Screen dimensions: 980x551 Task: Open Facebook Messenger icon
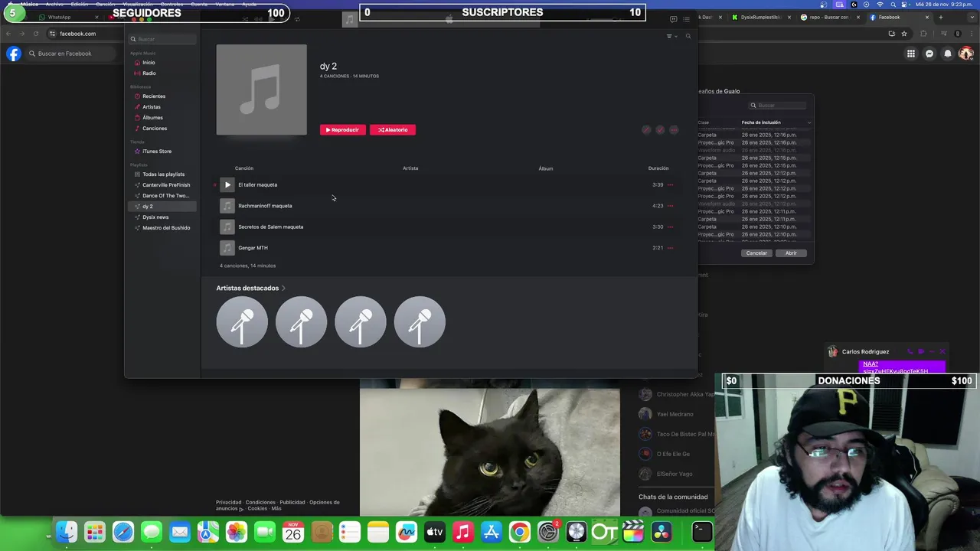click(929, 54)
